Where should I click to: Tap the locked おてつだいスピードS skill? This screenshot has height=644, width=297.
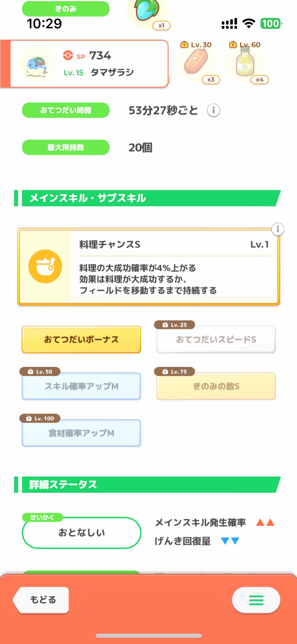point(216,339)
